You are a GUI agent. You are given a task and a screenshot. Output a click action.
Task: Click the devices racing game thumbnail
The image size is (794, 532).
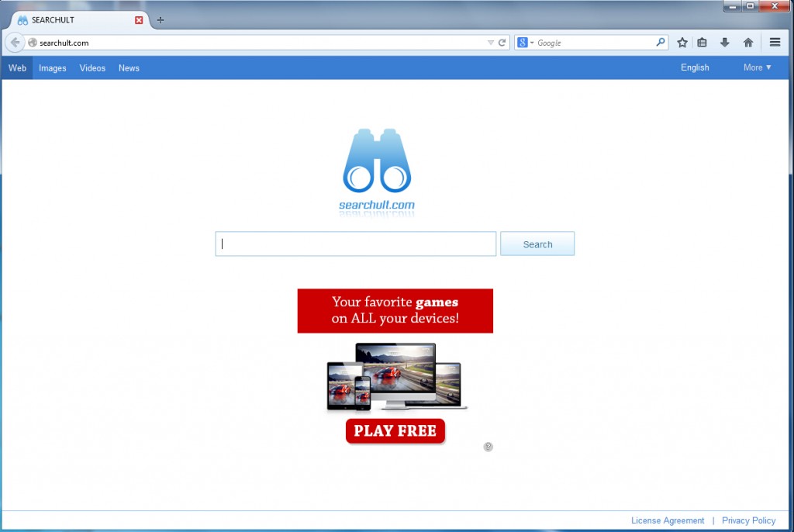tap(396, 376)
